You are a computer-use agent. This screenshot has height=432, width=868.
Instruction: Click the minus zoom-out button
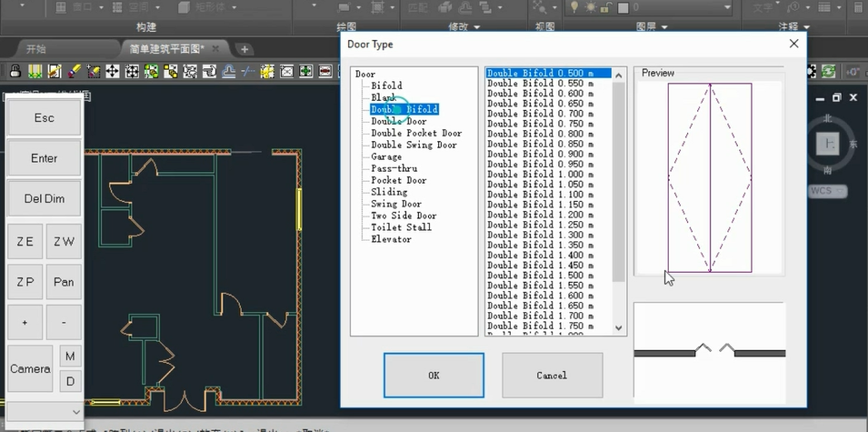point(64,322)
